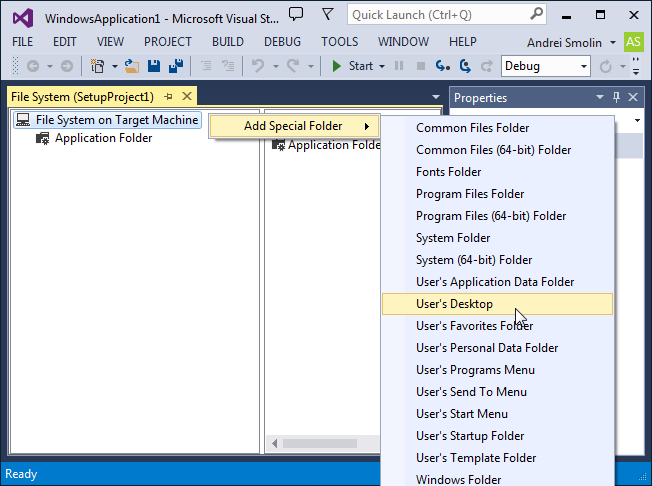
Task: Choose User's Start Menu entry
Action: point(497,414)
